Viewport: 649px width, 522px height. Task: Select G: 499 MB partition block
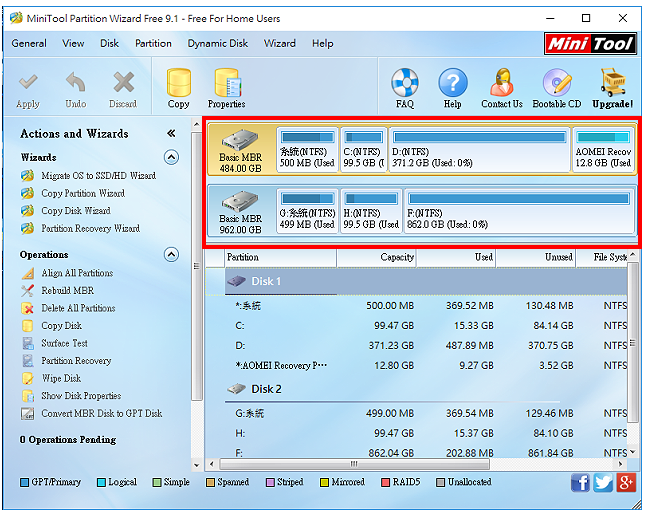pyautogui.click(x=307, y=211)
